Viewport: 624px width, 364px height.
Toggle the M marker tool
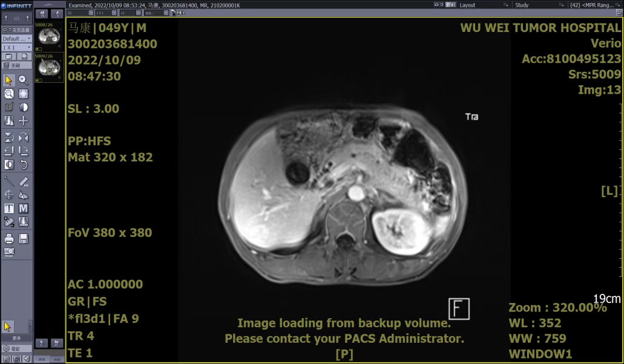click(23, 208)
